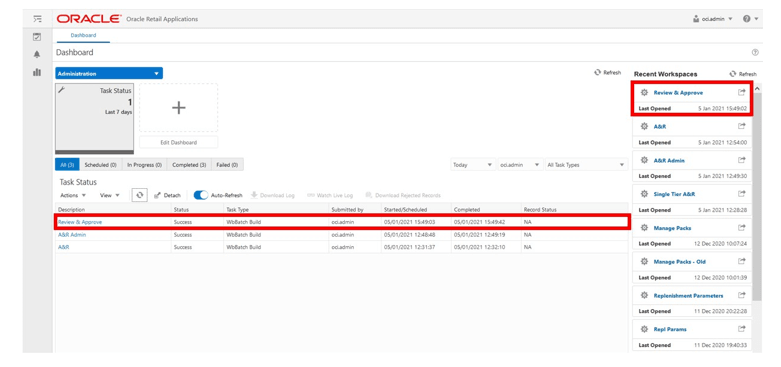The height and width of the screenshot is (367, 781).
Task: Select the Task Status tile
Action: pyautogui.click(x=94, y=119)
